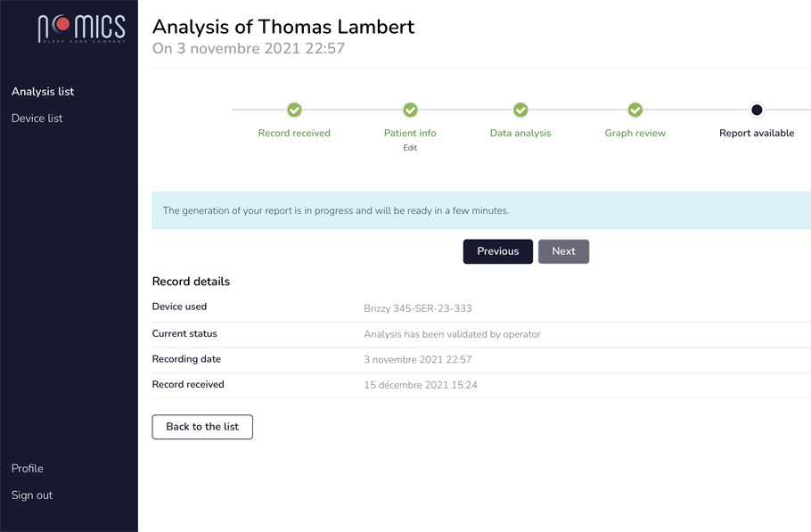Viewport: 811px width, 532px height.
Task: Click the Nomics logo
Action: coord(81,29)
